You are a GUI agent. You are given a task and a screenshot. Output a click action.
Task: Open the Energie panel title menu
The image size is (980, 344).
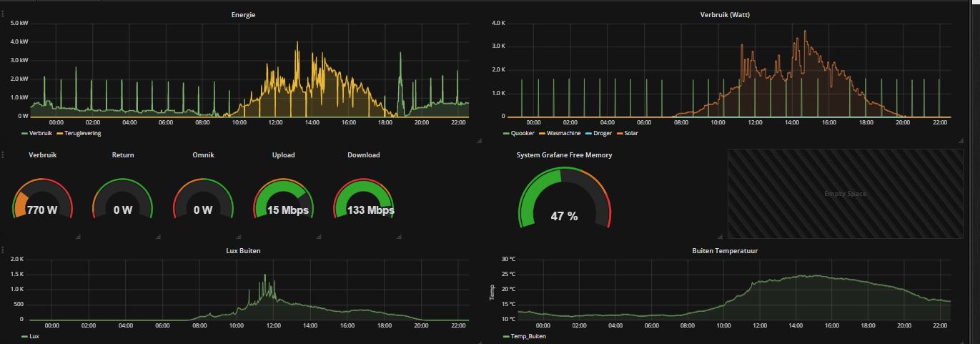[x=243, y=14]
